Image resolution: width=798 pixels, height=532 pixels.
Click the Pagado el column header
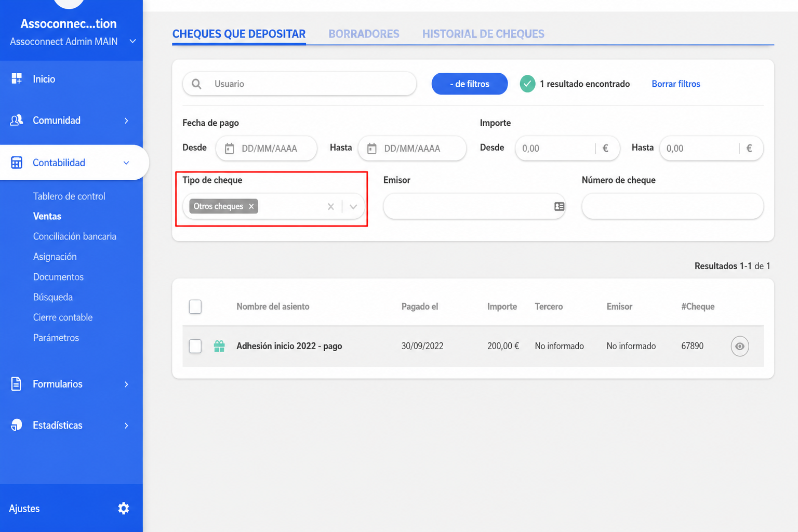(x=420, y=307)
